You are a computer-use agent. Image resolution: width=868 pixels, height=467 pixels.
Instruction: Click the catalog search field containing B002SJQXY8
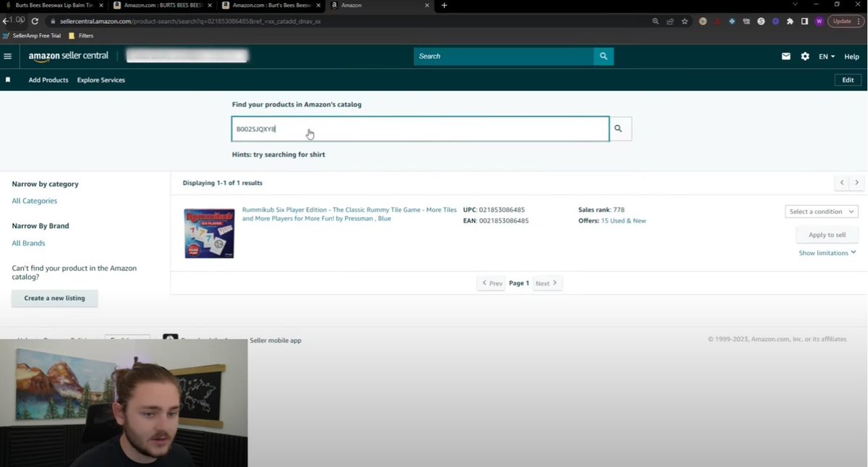pos(420,129)
